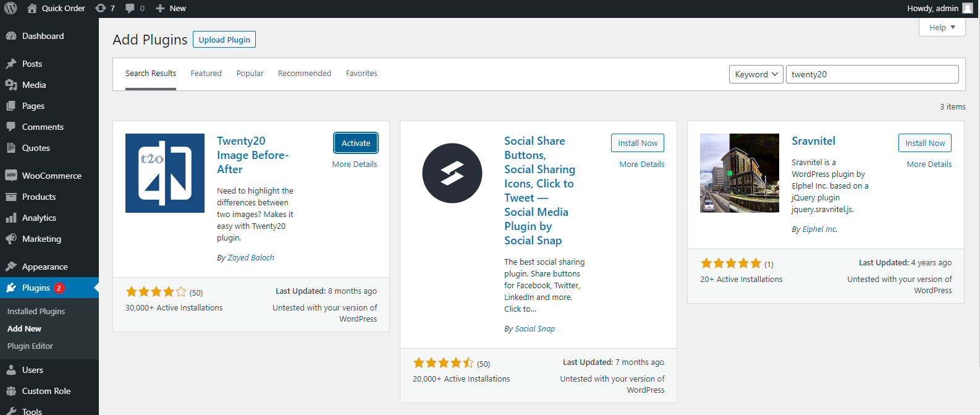Viewport: 980px width, 415px height.
Task: Visit author Social Snap link
Action: tap(535, 329)
